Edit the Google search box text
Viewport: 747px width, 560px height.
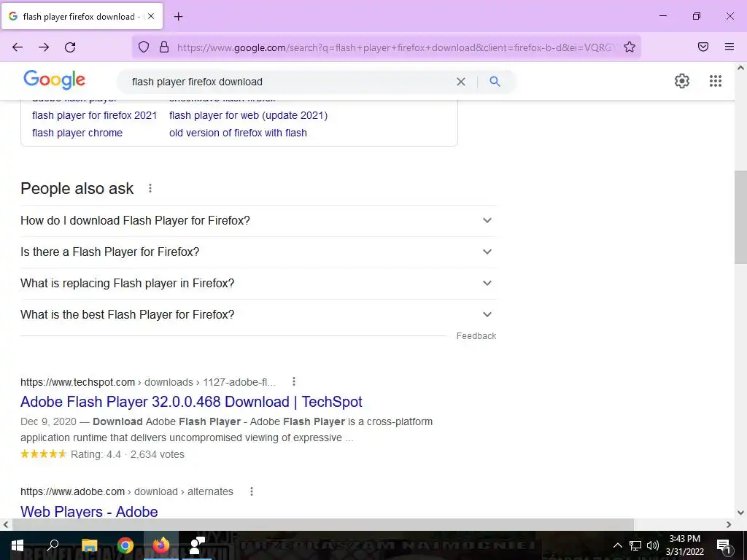coord(290,82)
